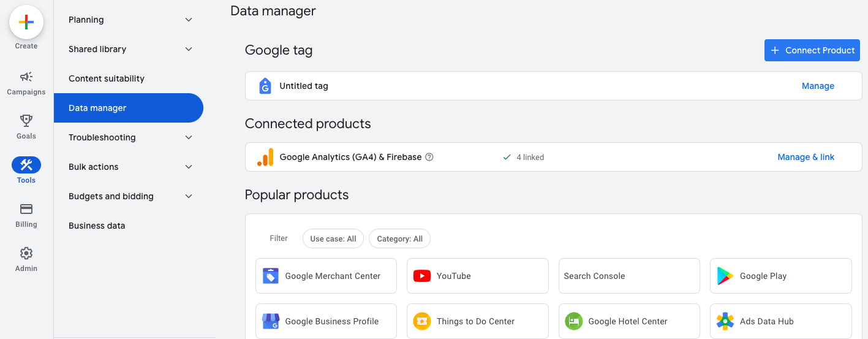
Task: Expand the Budgets and bidding section
Action: point(189,196)
